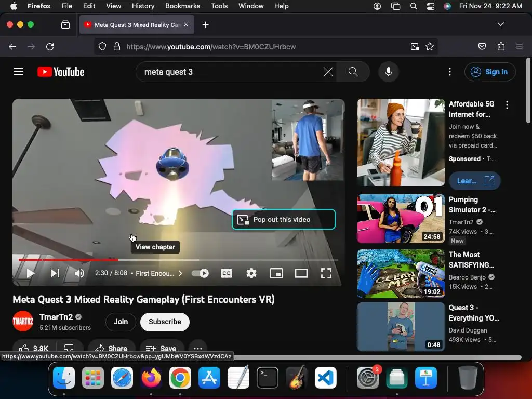Open the Bookmarks menu
The height and width of the screenshot is (399, 532).
(x=182, y=6)
